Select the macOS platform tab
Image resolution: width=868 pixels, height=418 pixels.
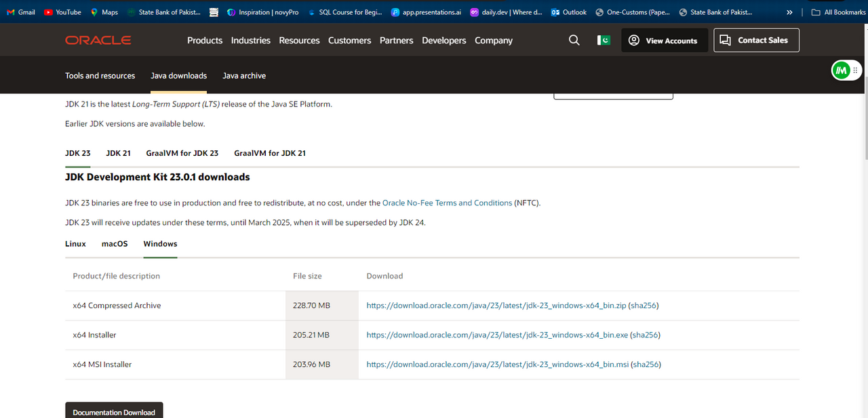(x=115, y=244)
